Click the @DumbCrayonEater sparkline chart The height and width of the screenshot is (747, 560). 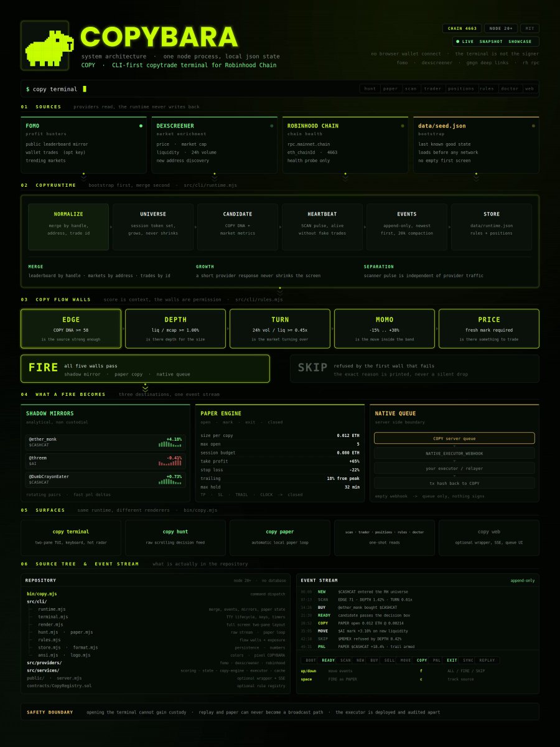pyautogui.click(x=170, y=481)
